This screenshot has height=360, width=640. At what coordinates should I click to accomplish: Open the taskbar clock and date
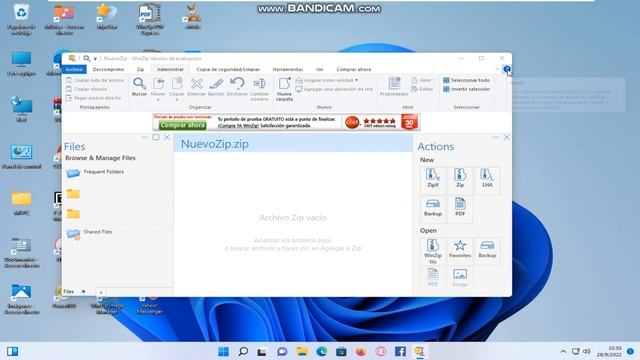(609, 351)
